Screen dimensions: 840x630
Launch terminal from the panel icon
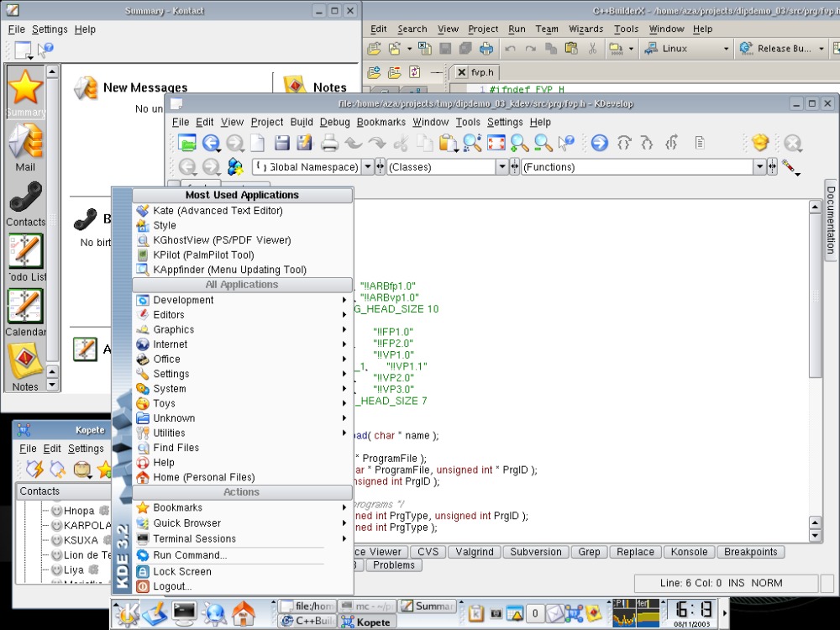(x=185, y=613)
